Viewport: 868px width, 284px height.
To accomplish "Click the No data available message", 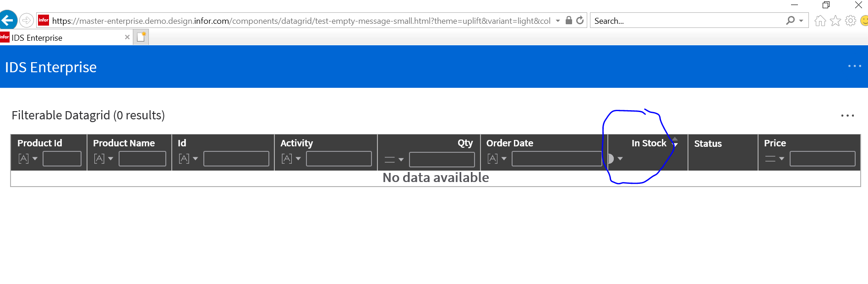I will pos(436,177).
